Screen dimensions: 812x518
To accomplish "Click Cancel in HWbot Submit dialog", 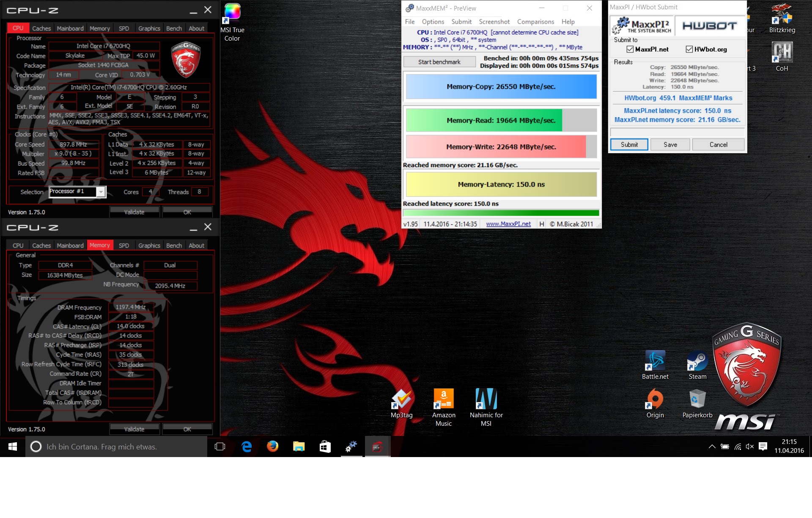I will pos(719,144).
